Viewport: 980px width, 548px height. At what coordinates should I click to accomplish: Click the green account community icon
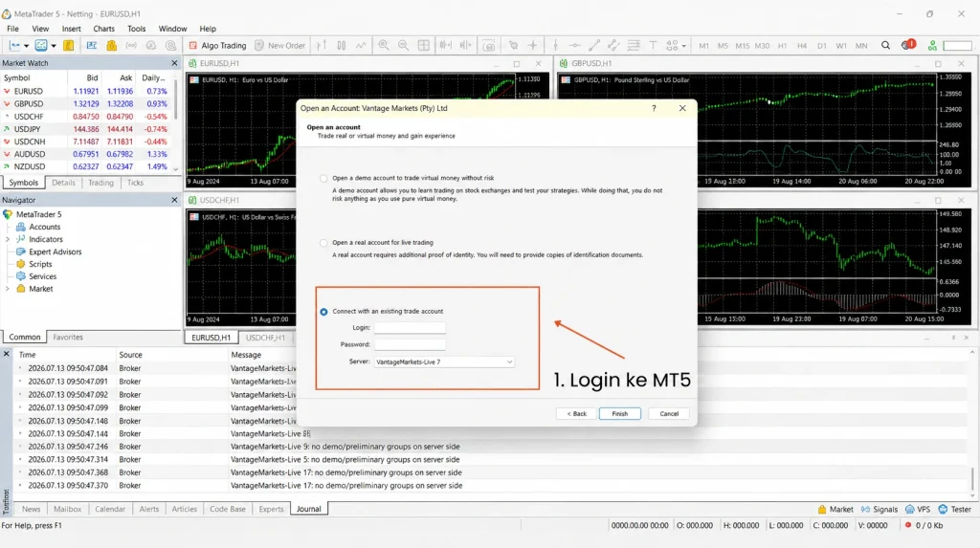(932, 46)
